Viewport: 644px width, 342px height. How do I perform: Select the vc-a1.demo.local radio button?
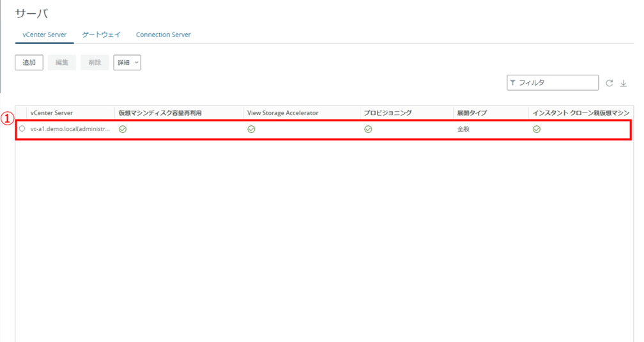click(22, 129)
